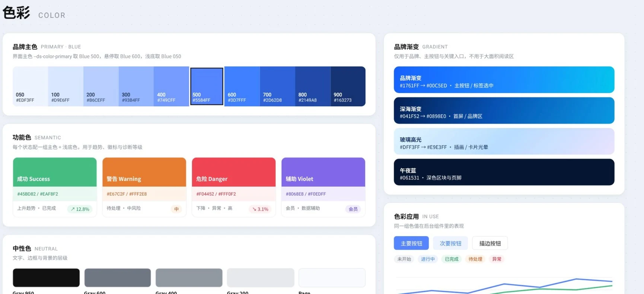The height and width of the screenshot is (294, 644).
Task: Pick the Blue 400 #749CFF swatch
Action: coord(171,86)
